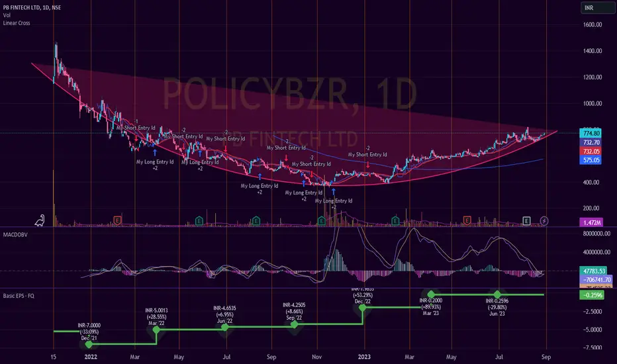Click the 774.80 current price label
This screenshot has height=364, width=617.
coord(591,134)
